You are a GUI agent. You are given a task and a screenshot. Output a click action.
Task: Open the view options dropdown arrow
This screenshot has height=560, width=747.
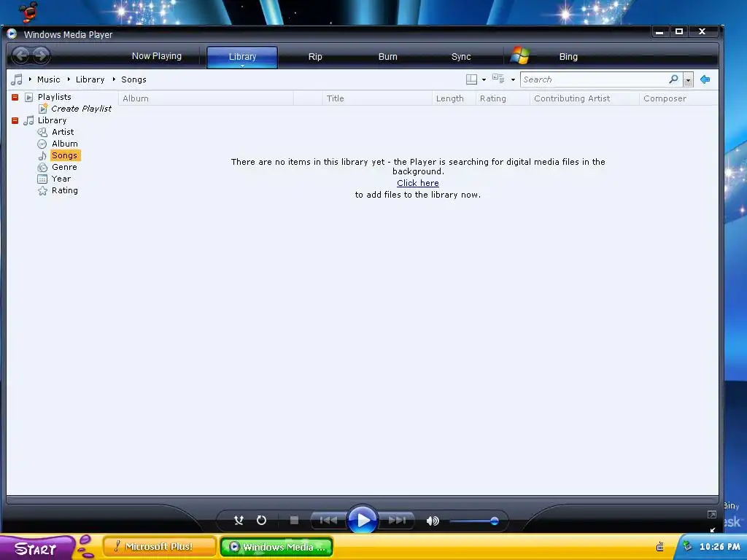click(513, 80)
